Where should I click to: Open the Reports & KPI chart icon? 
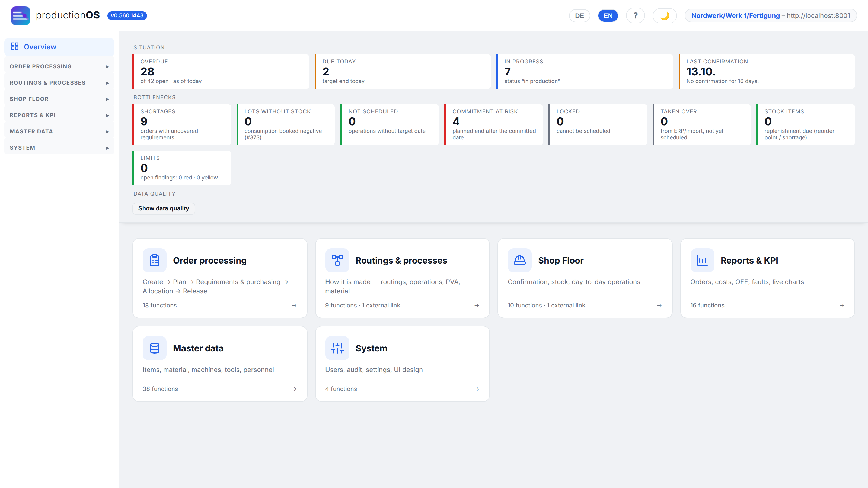point(702,260)
